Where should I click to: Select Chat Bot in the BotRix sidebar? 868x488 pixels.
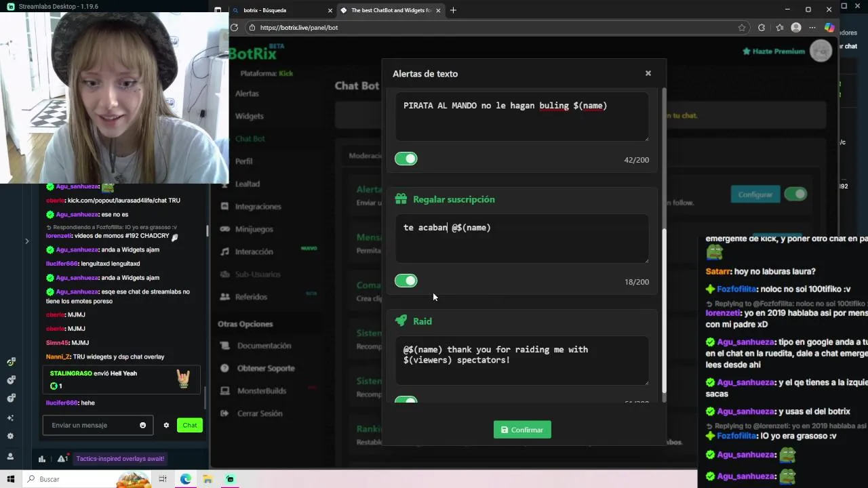[250, 138]
